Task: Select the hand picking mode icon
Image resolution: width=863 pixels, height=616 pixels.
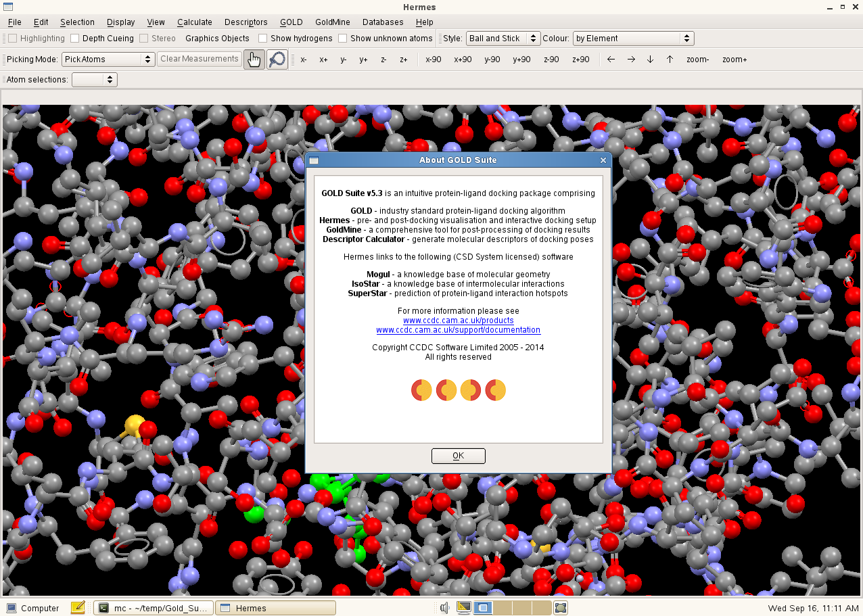Action: pyautogui.click(x=254, y=60)
